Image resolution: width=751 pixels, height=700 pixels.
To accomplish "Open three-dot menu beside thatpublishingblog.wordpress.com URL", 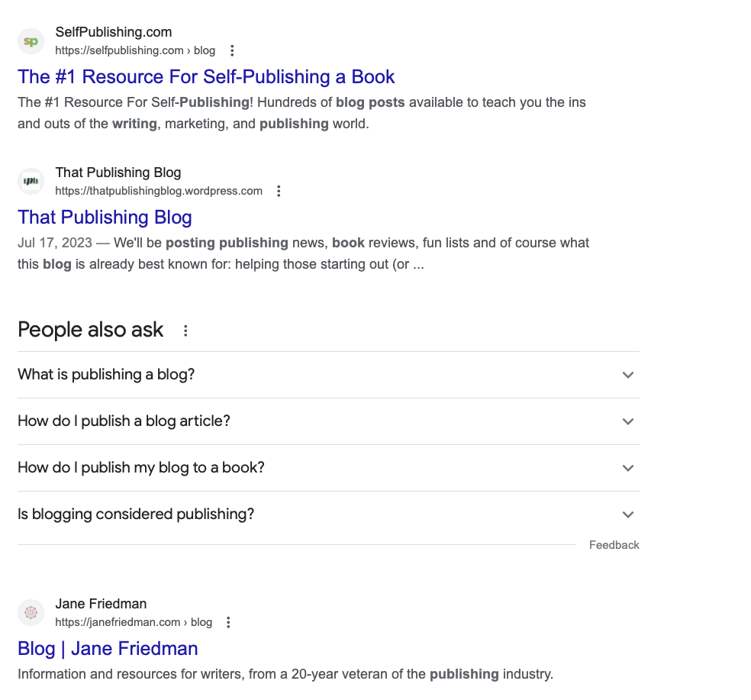I will (x=279, y=192).
